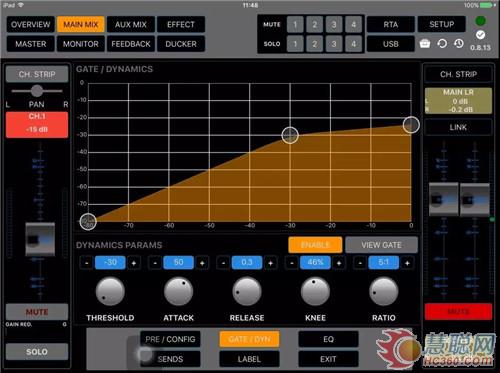Click the history clock icon
The width and height of the screenshot is (500, 373).
[x=459, y=44]
